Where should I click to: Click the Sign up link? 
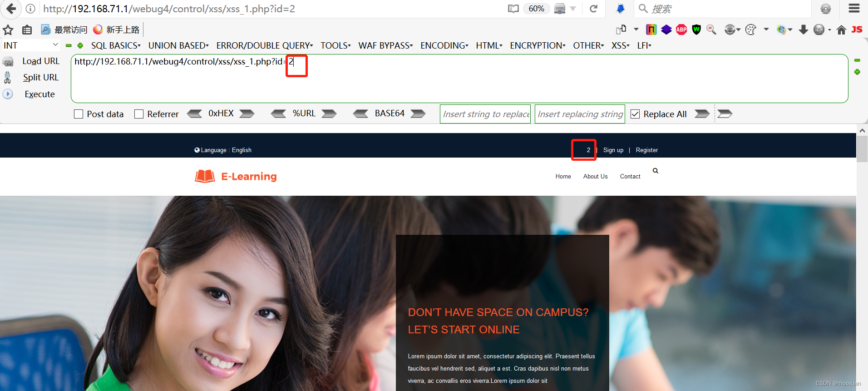click(x=613, y=150)
